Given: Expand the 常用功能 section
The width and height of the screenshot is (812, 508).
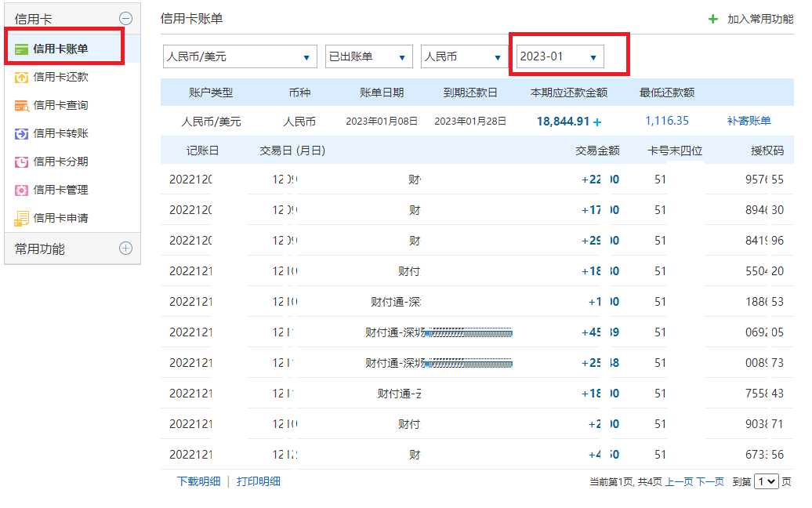Looking at the screenshot, I should coord(125,249).
